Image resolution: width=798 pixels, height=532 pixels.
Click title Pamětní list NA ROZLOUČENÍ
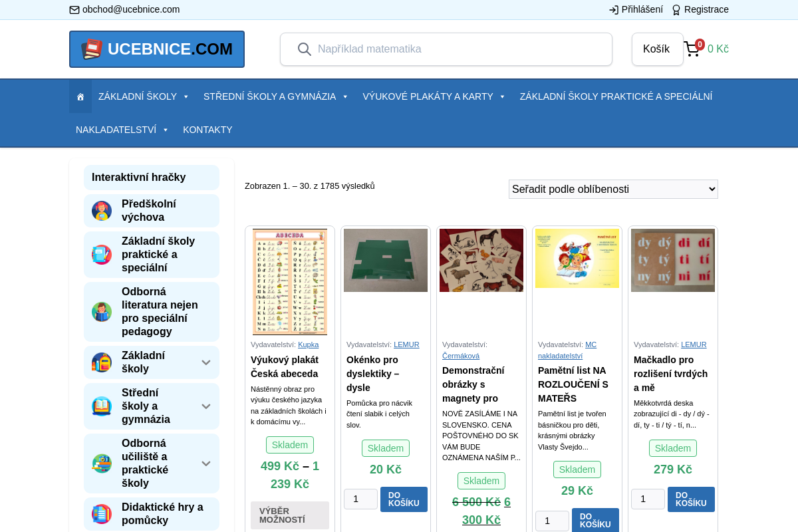[573, 384]
